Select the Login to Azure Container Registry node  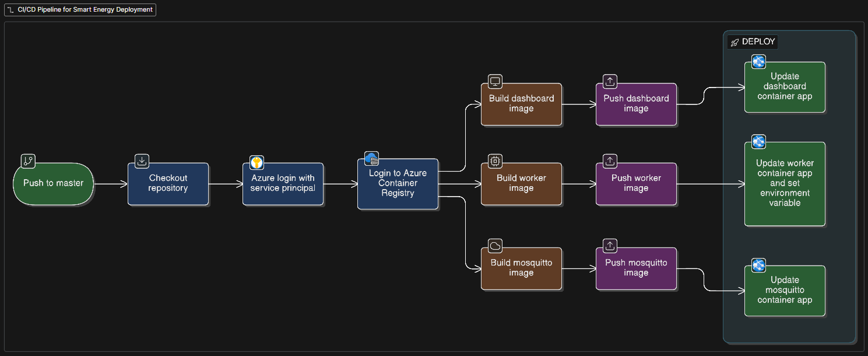398,183
